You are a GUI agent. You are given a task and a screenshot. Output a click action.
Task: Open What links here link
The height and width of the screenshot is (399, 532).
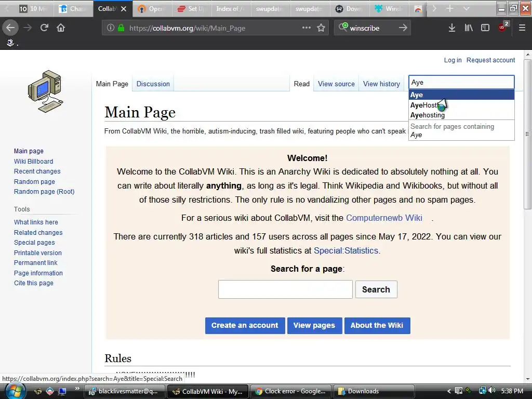pyautogui.click(x=36, y=222)
